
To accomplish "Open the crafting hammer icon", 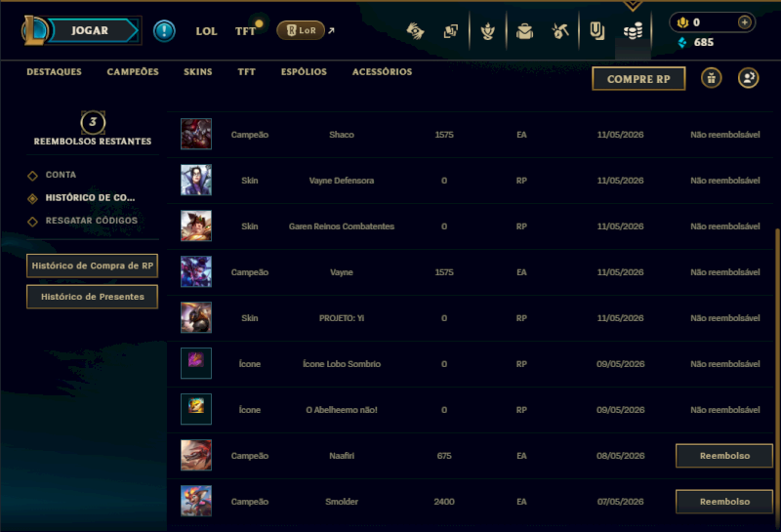I will (560, 31).
